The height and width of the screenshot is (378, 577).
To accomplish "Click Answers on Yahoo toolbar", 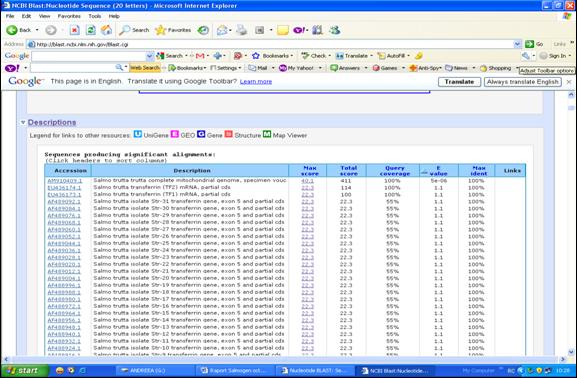I will (x=345, y=68).
